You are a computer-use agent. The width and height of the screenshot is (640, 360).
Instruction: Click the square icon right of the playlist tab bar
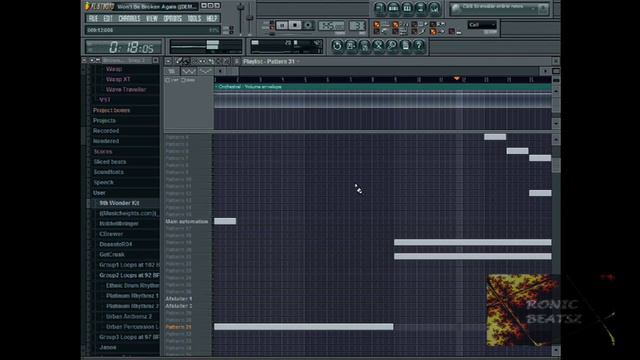[x=556, y=71]
